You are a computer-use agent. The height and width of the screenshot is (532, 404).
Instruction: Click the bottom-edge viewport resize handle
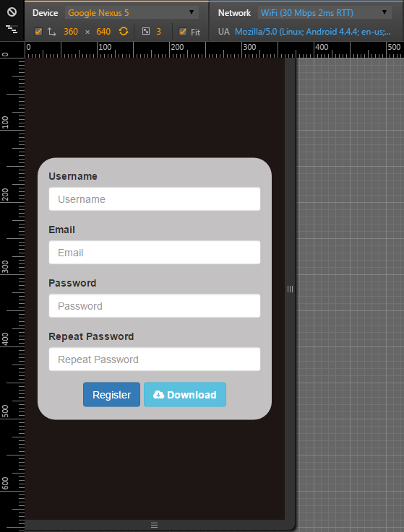click(154, 526)
